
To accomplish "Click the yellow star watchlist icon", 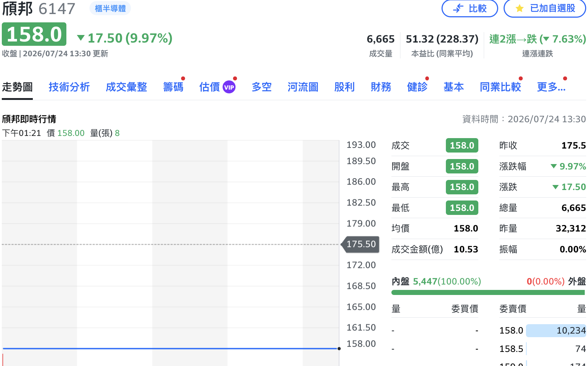I will coord(519,8).
